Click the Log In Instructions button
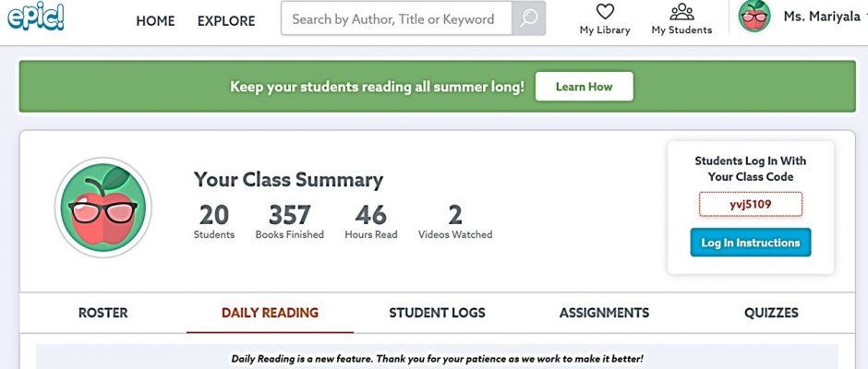The width and height of the screenshot is (868, 369). click(x=750, y=243)
